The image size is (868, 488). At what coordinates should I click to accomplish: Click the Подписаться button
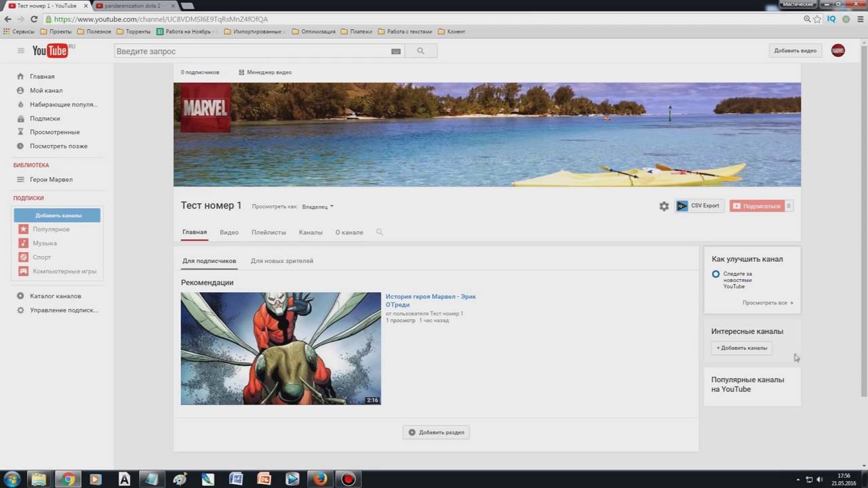tap(757, 206)
